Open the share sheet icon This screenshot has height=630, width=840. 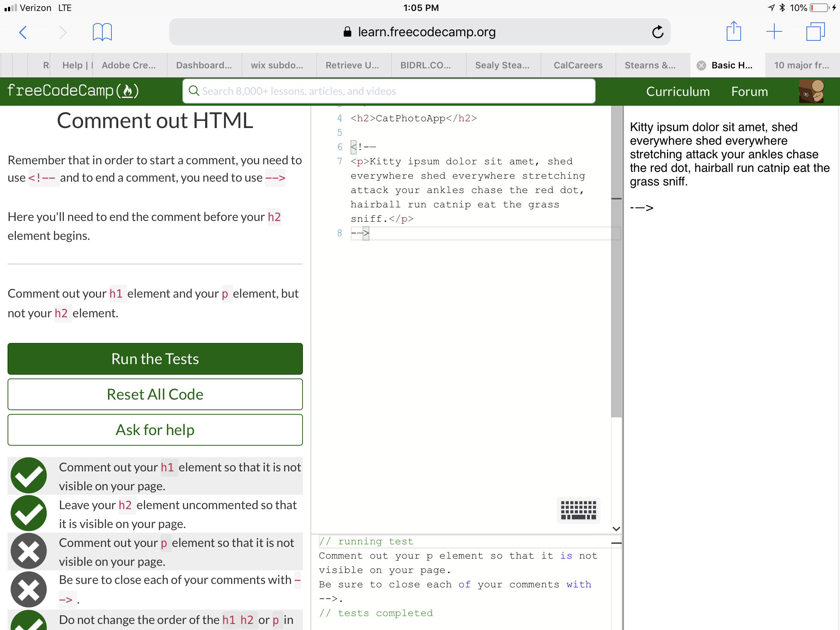coord(733,31)
